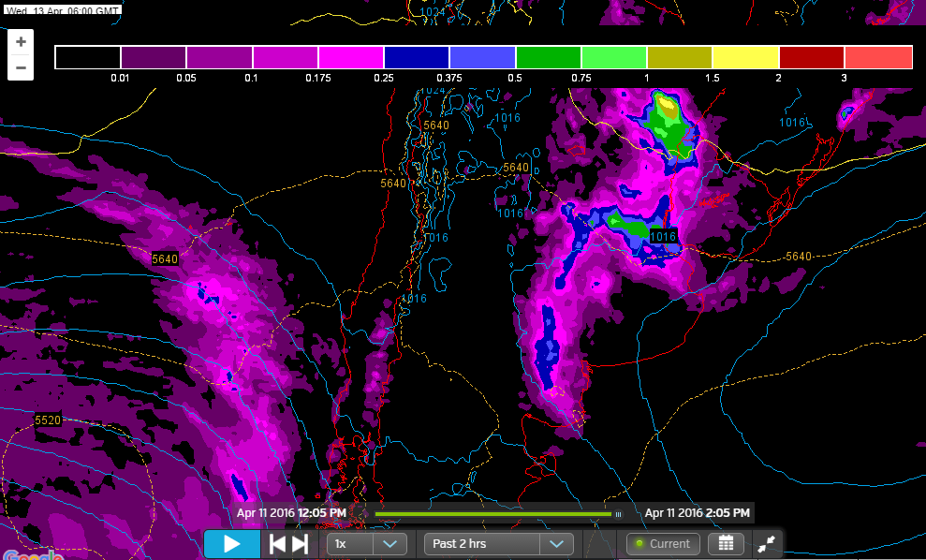
Task: Zoom out with the minus button
Action: 21,67
